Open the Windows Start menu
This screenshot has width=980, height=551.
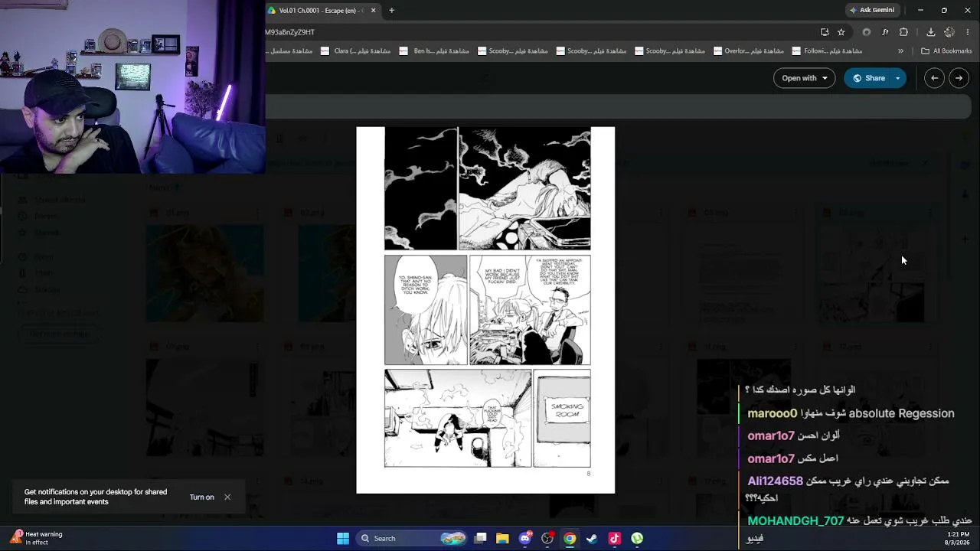tap(343, 538)
